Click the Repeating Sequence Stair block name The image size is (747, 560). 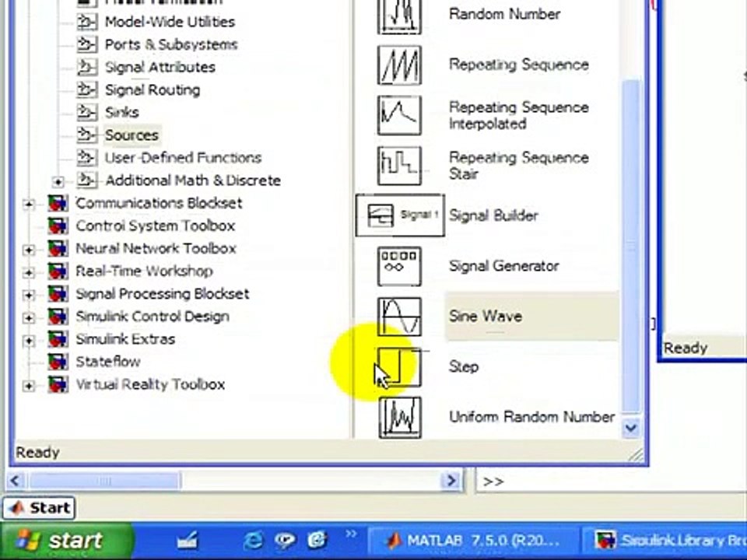[x=519, y=166]
